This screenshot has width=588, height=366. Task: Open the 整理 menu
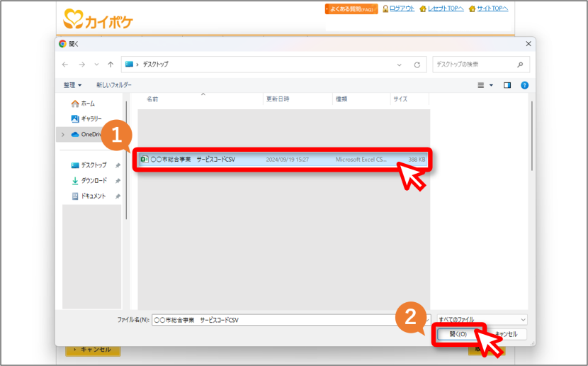[72, 85]
